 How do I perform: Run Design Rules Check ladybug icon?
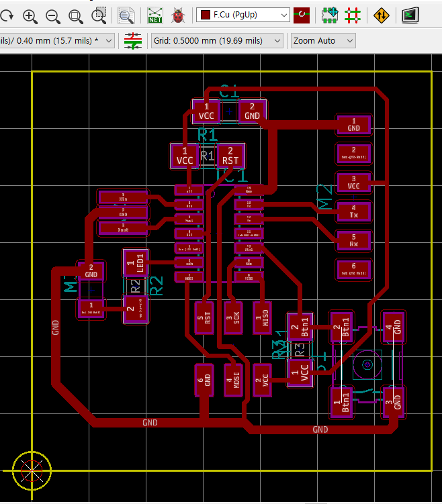(x=178, y=15)
